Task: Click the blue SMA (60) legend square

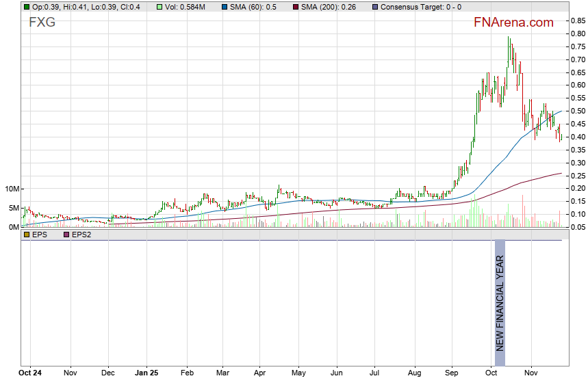Action: pos(224,7)
